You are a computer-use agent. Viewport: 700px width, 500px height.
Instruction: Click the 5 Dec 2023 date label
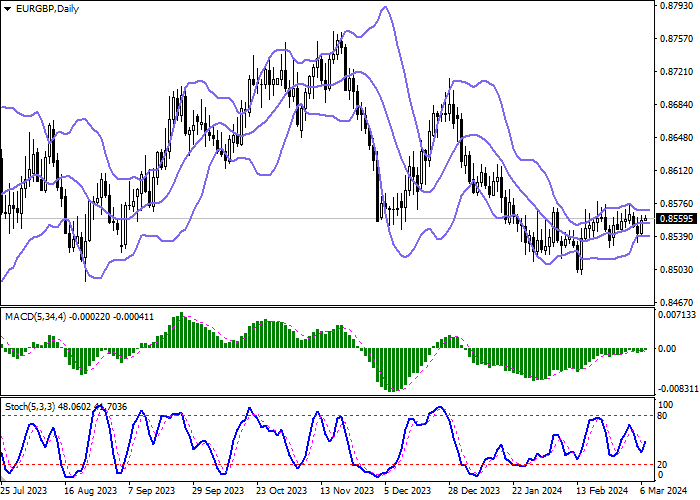[x=408, y=491]
